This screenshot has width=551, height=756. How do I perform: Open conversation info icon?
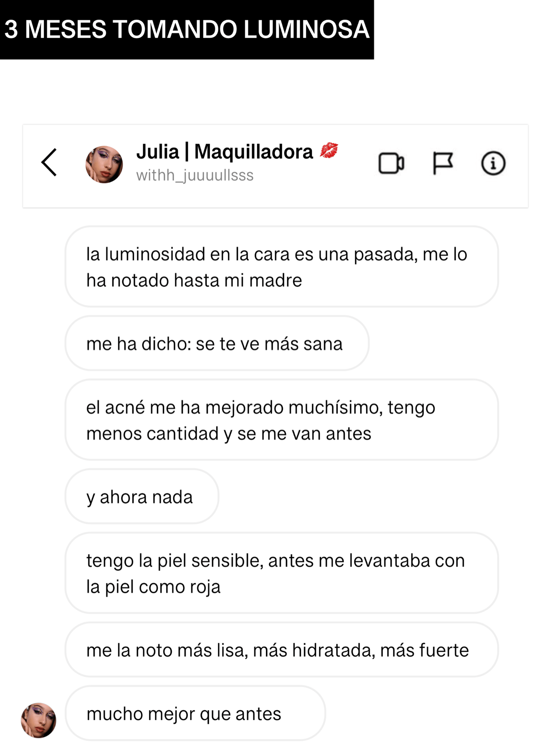click(493, 163)
